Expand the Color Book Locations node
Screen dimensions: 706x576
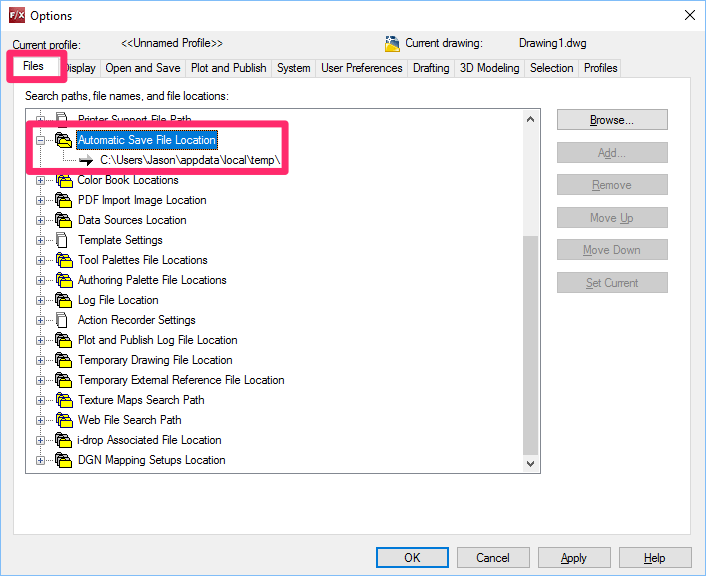[x=40, y=181]
